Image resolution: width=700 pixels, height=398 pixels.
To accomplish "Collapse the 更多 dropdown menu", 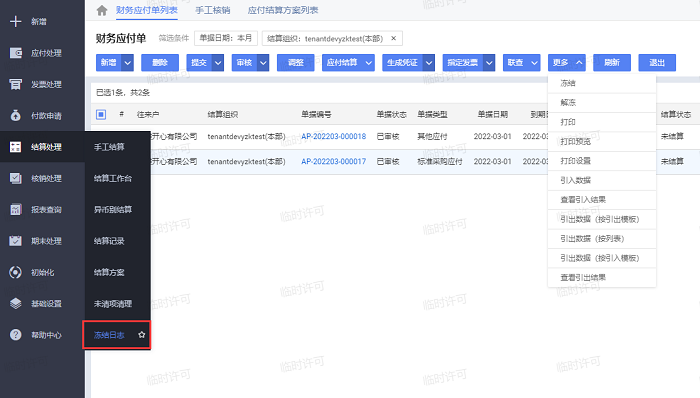I will (x=567, y=63).
